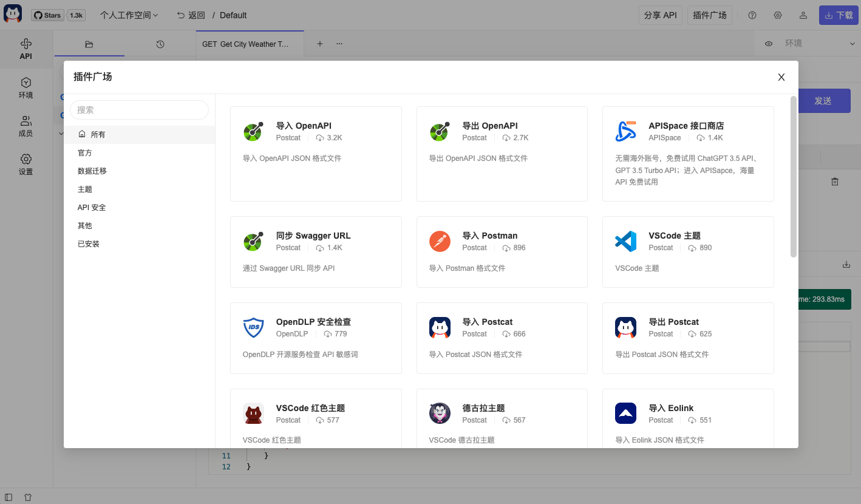Open the 导出 OpenAPI plugin title
This screenshot has width=861, height=504.
pyautogui.click(x=490, y=126)
